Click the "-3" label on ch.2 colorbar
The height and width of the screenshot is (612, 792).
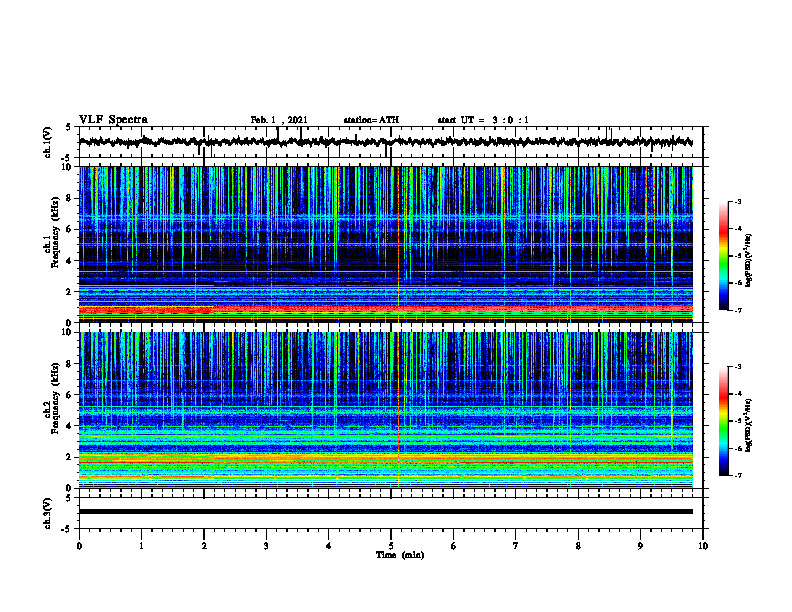click(738, 367)
